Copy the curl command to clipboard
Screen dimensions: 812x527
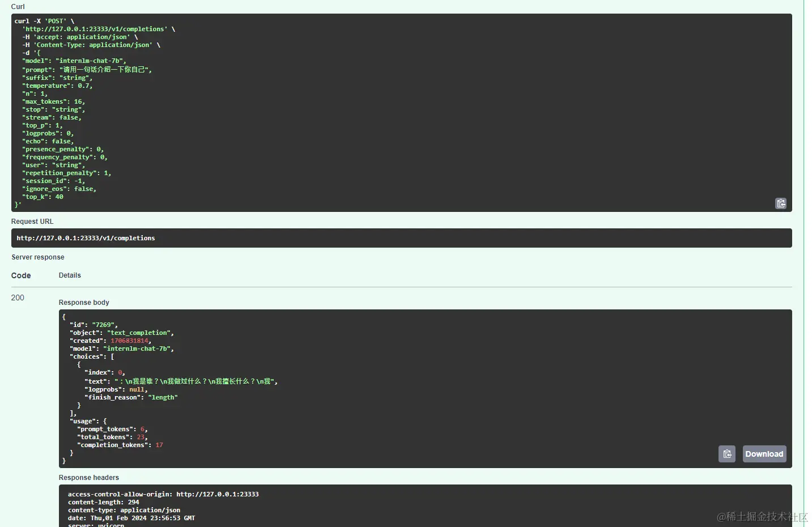pos(780,203)
